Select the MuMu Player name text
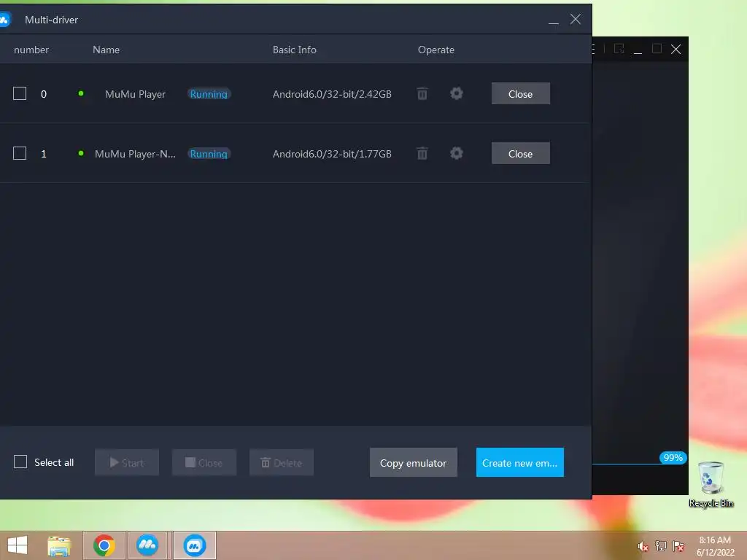Image resolution: width=747 pixels, height=560 pixels. pyautogui.click(x=135, y=94)
